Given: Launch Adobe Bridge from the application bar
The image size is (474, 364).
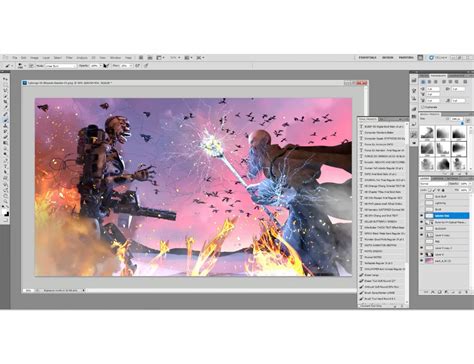Looking at the screenshot, I should 141,58.
